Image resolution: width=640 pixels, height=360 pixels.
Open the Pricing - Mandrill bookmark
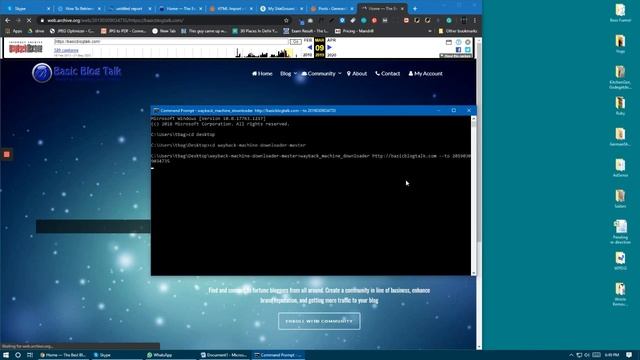coord(354,31)
